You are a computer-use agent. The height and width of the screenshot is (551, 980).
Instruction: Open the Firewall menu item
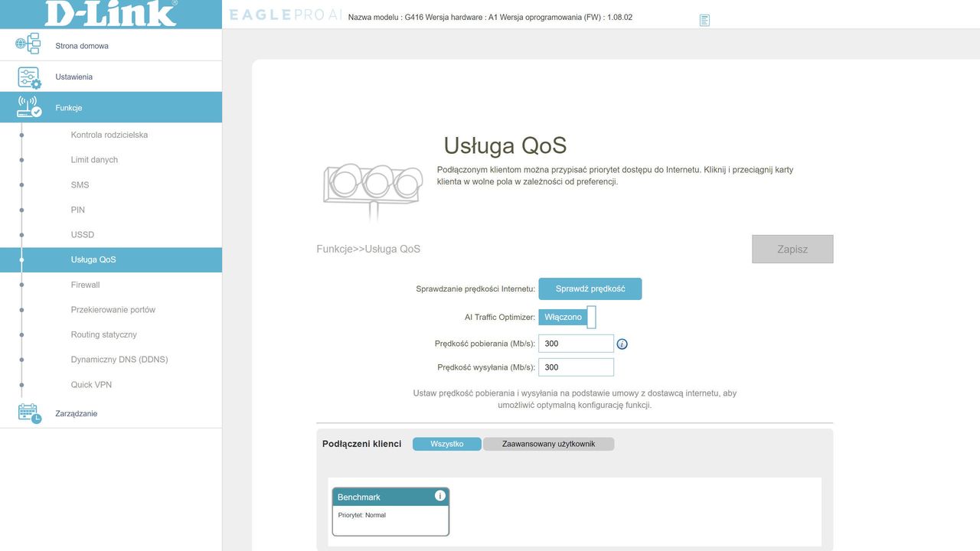pos(86,285)
